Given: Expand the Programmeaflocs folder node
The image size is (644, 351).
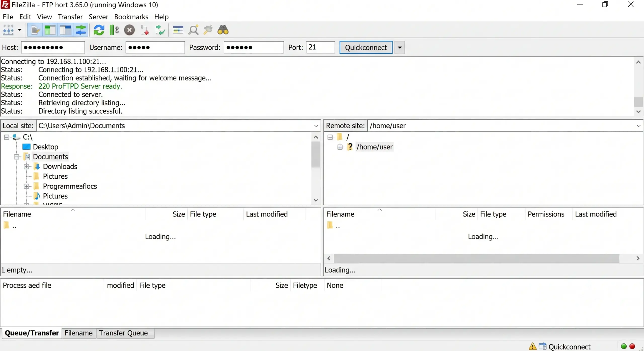Looking at the screenshot, I should [26, 186].
